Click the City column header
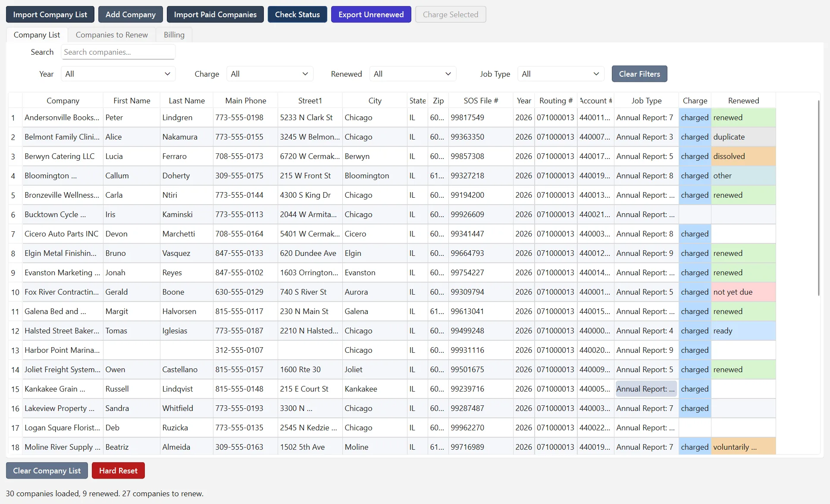Image resolution: width=830 pixels, height=504 pixels. coord(375,100)
